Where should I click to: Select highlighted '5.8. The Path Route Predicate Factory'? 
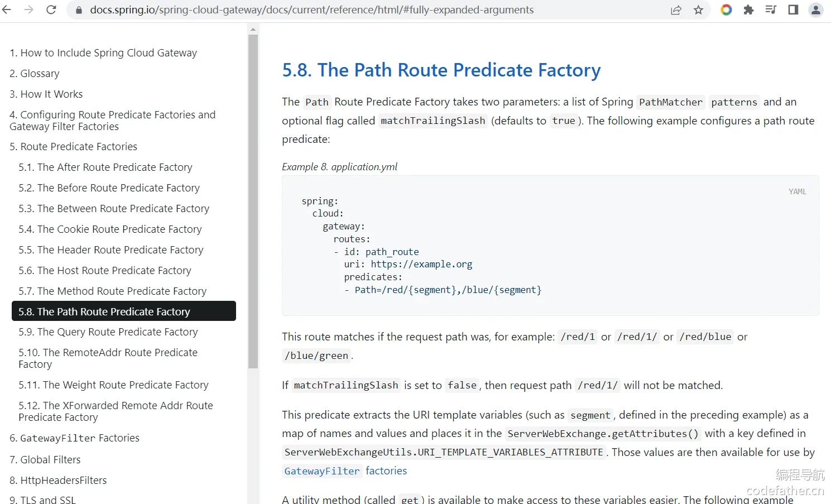tap(124, 311)
